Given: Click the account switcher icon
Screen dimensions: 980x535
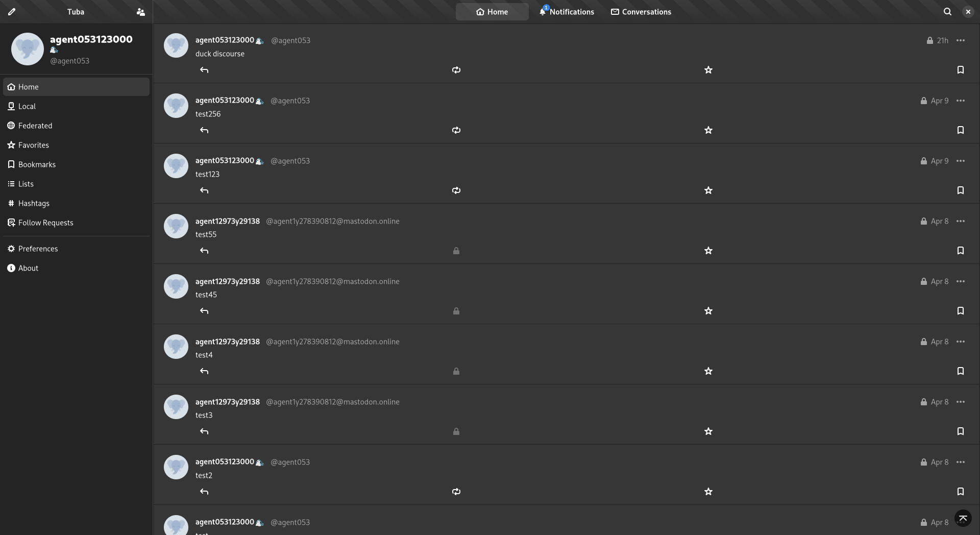Looking at the screenshot, I should [140, 12].
